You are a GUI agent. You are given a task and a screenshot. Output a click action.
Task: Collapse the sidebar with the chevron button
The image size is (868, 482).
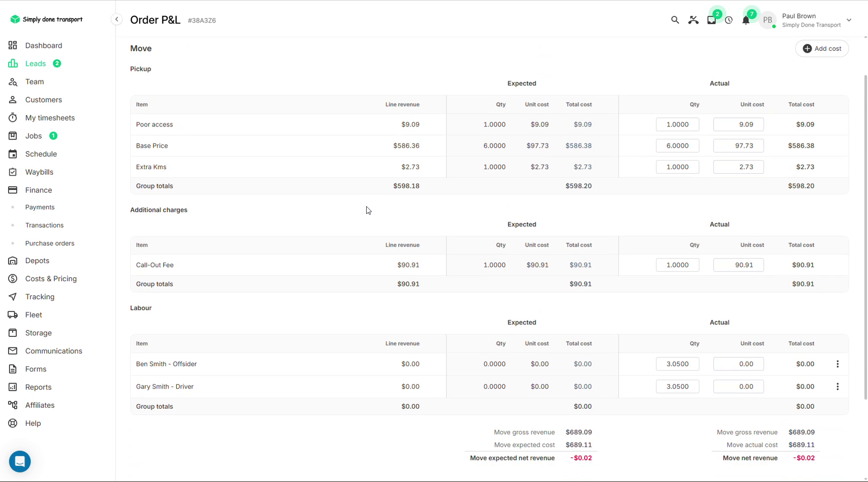point(117,20)
